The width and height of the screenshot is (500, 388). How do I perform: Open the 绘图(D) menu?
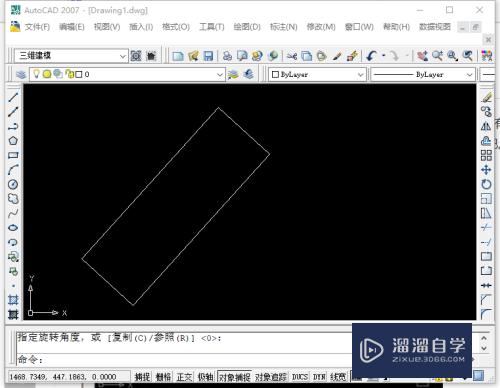pos(247,27)
